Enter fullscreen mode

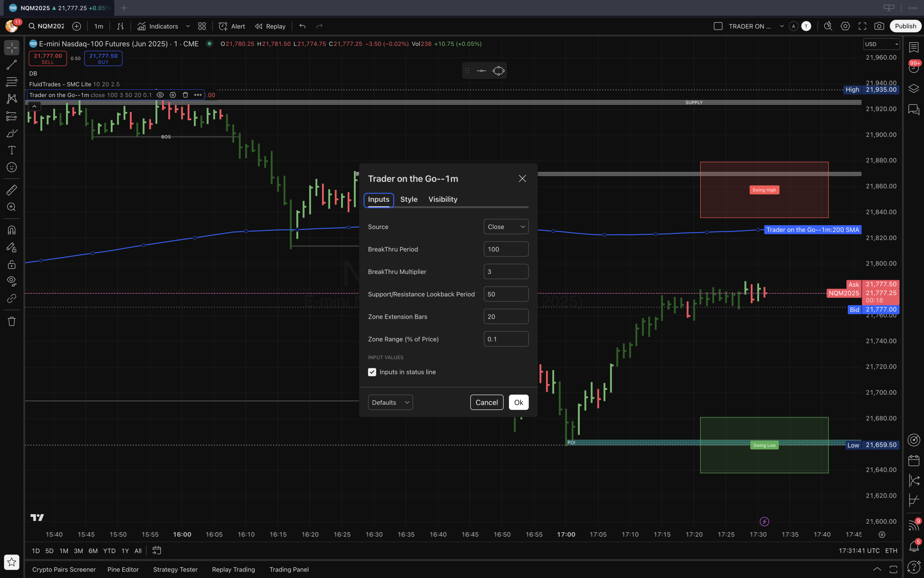point(863,26)
